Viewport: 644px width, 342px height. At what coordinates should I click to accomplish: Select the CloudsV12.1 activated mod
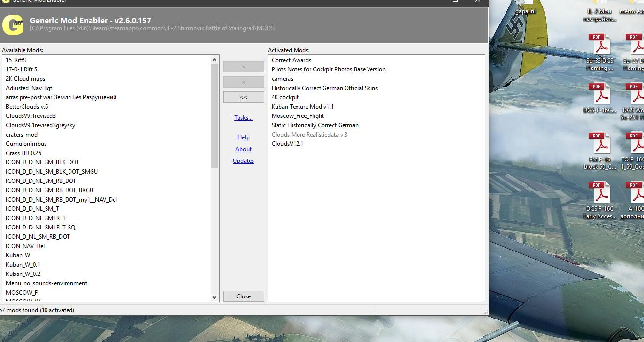pos(287,144)
